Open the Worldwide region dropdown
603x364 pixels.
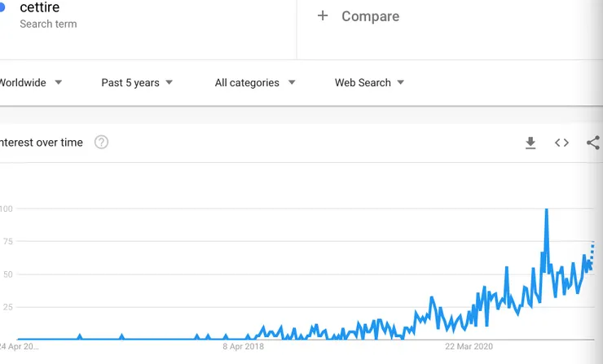(31, 82)
